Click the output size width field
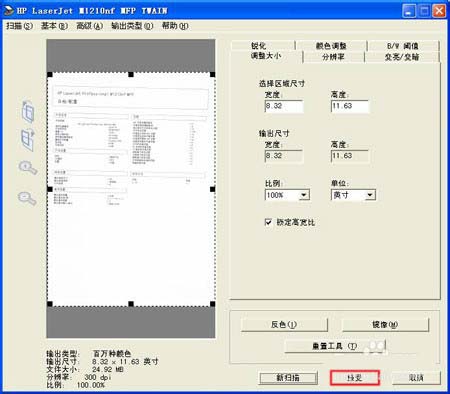 click(284, 156)
